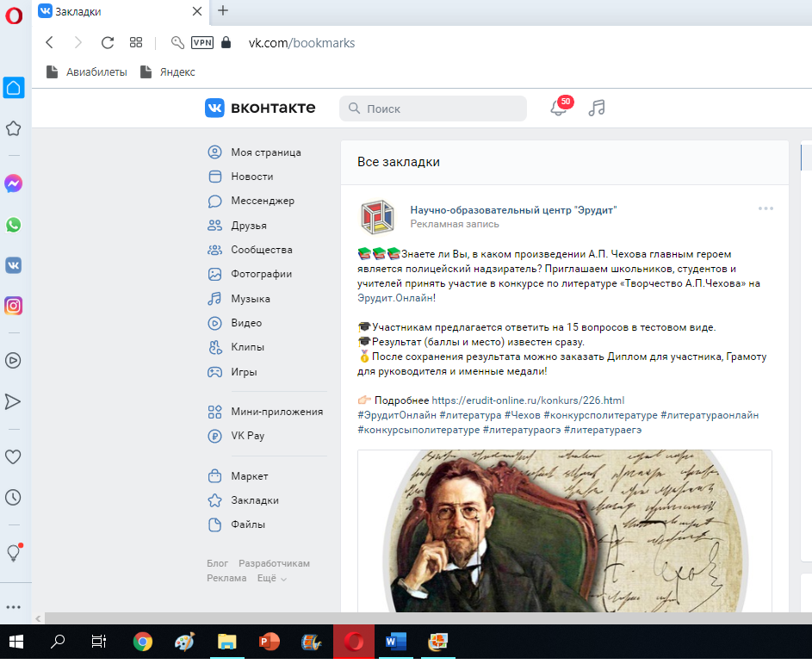The height and width of the screenshot is (664, 812).
Task: Click the ВКонтакте logo
Action: (260, 108)
